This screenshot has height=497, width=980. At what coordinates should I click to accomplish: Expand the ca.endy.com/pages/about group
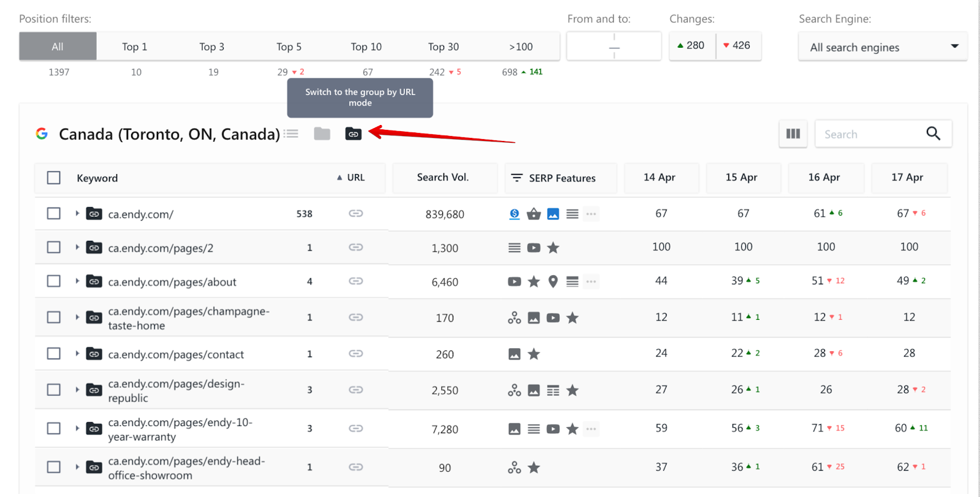77,281
